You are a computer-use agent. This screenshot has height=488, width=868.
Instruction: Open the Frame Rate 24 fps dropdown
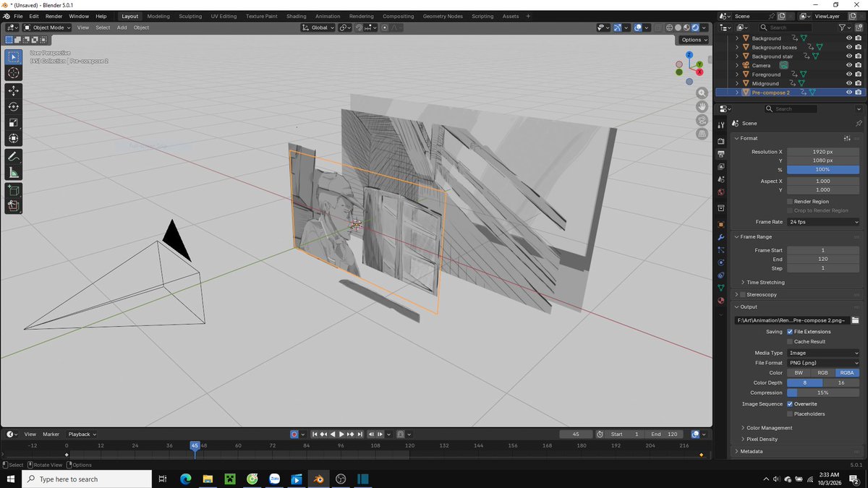(823, 222)
